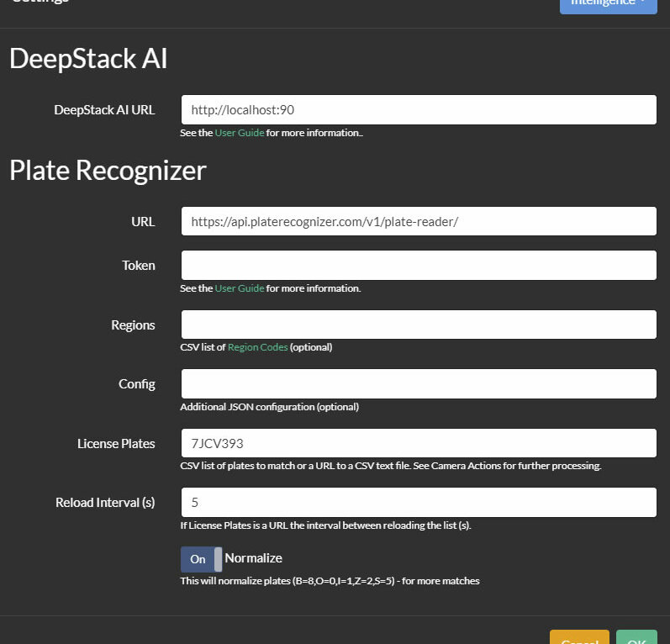
Task: Click the green OK button
Action: 636,637
